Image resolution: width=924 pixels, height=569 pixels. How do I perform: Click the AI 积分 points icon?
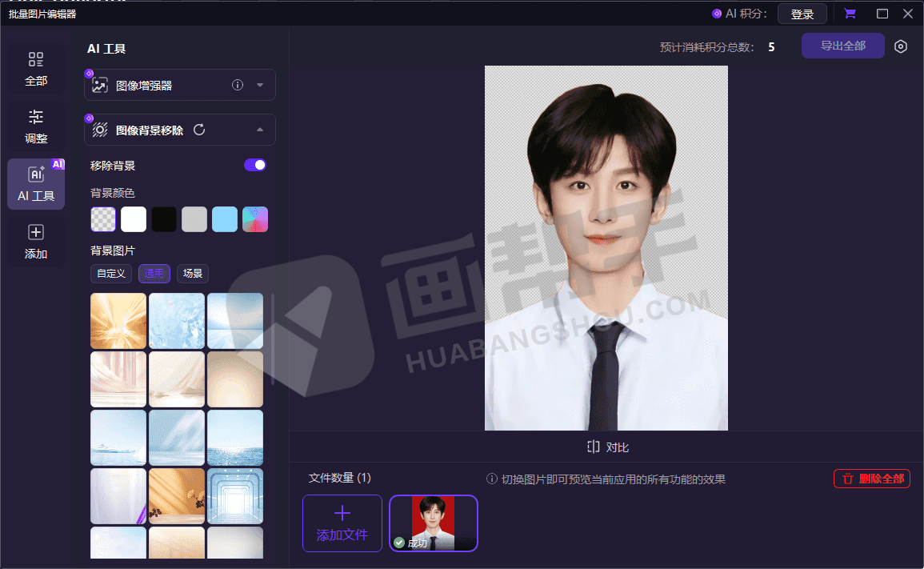tap(717, 14)
